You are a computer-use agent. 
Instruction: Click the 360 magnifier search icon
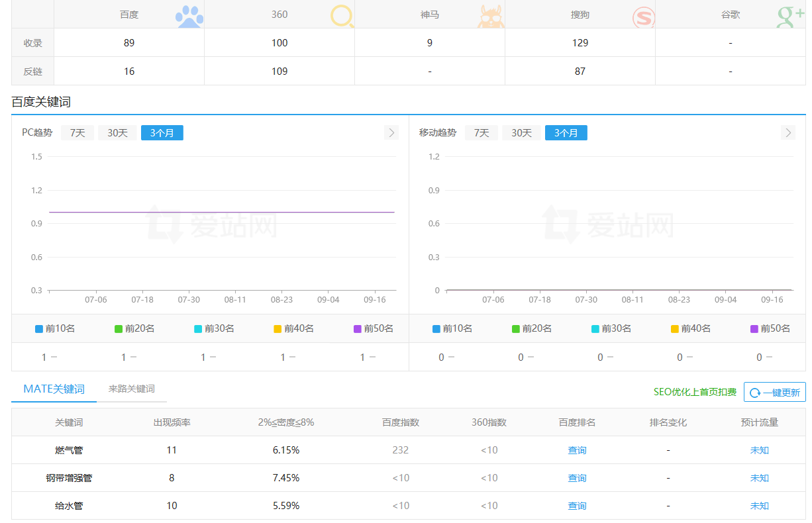pos(342,15)
